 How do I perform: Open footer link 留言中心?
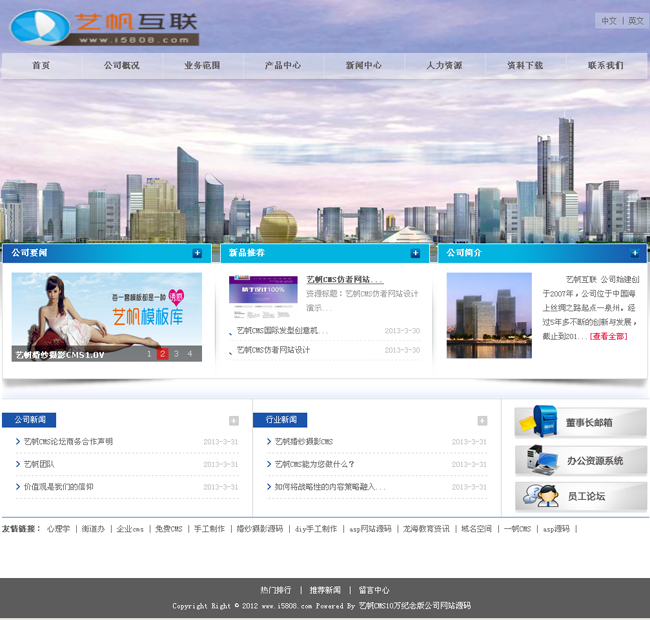[x=374, y=590]
